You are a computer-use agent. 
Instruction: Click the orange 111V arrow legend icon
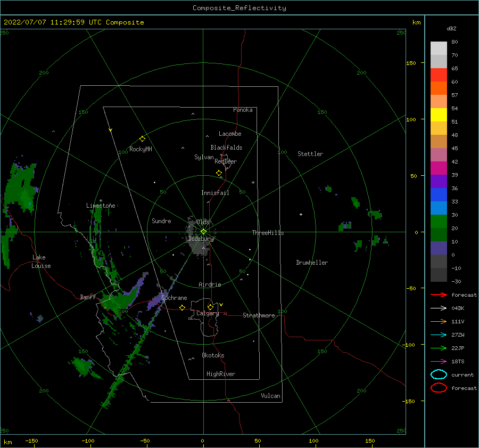(x=439, y=321)
